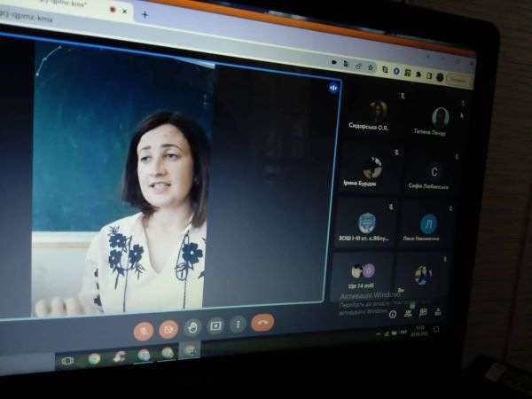532x399 pixels.
Task: Open the extensions puzzle icon
Action: (419, 74)
